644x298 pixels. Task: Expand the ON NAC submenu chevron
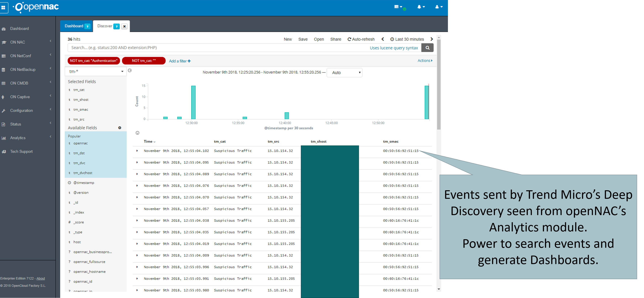pyautogui.click(x=50, y=41)
